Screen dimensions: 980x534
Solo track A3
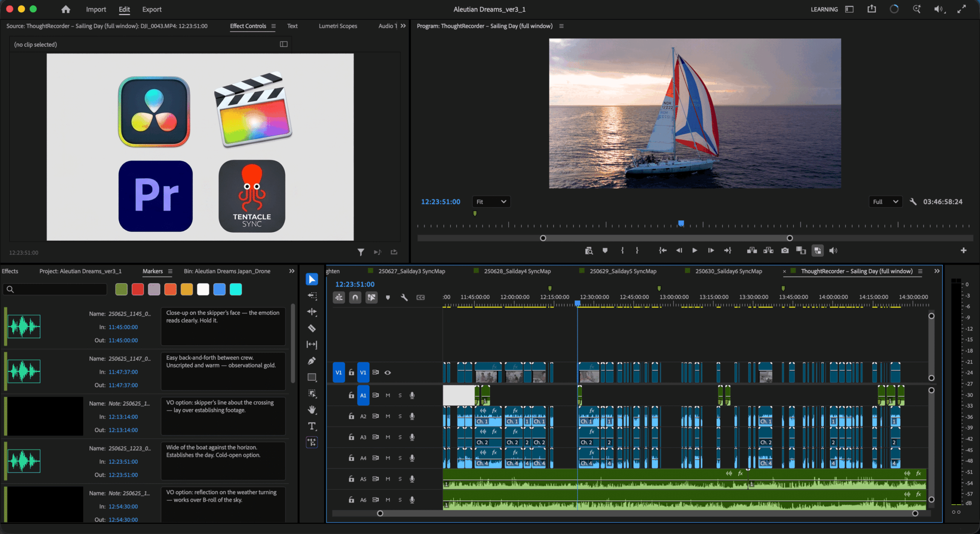point(400,437)
